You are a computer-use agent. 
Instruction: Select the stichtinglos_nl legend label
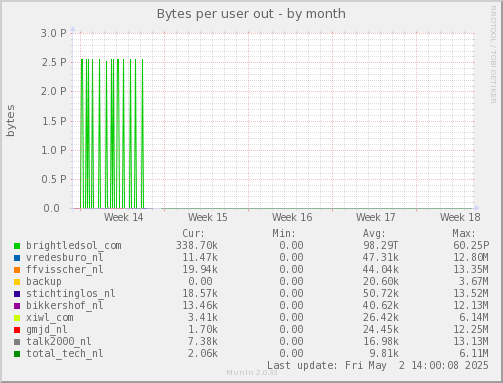coord(71,294)
